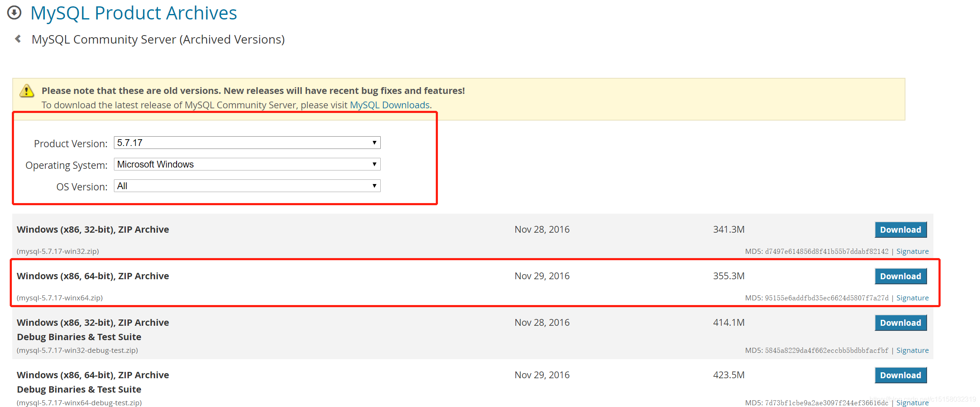Screen dimensions: 980x407
Task: Download the 64-bit ZIP Archive 355.3M
Action: point(900,276)
